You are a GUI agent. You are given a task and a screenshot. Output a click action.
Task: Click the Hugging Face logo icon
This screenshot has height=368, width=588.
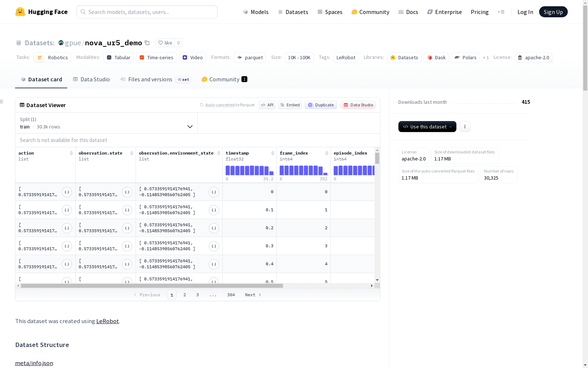pos(20,12)
